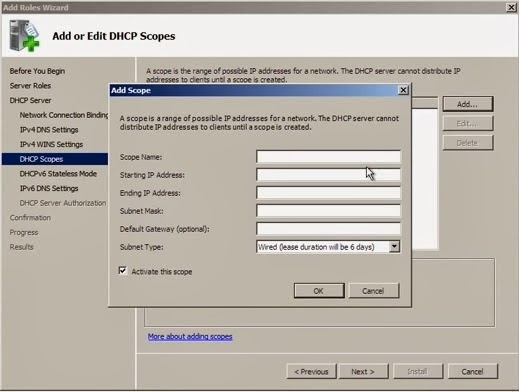Select IPv6 DNS Settings step
Screen dimensions: 519x392
coord(49,188)
